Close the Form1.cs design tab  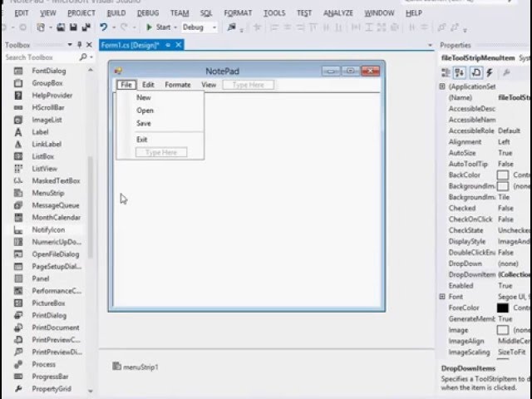[x=179, y=45]
